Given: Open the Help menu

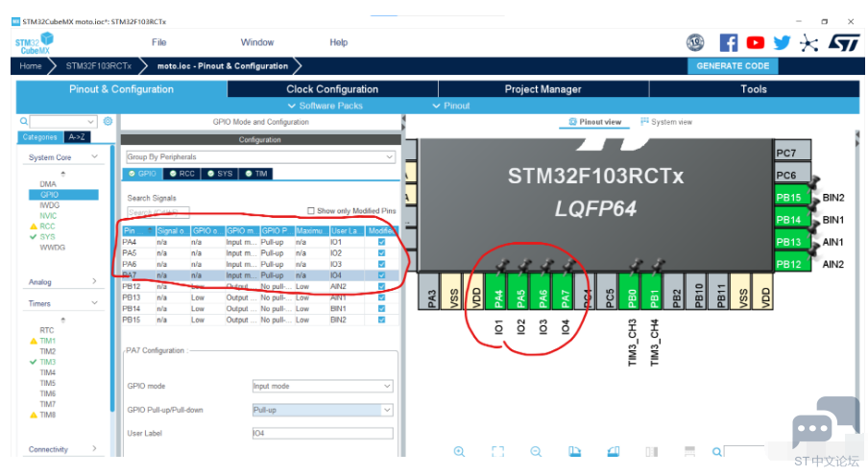Looking at the screenshot, I should tap(339, 42).
